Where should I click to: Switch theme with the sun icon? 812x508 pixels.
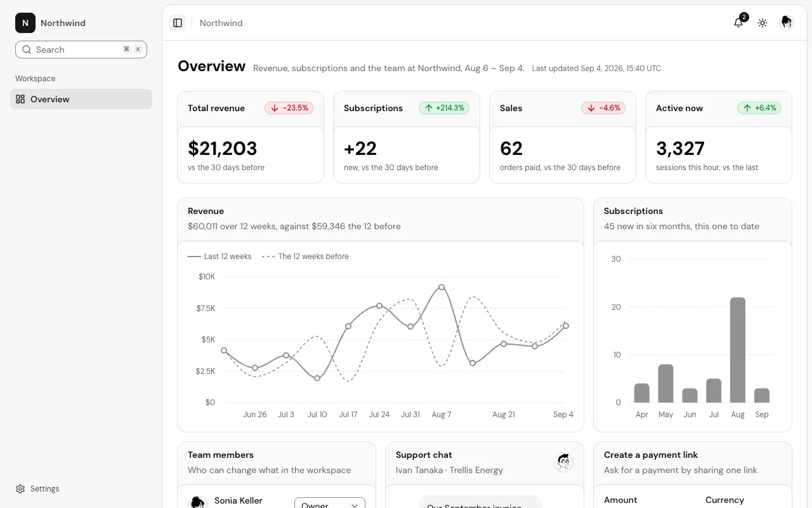tap(763, 23)
